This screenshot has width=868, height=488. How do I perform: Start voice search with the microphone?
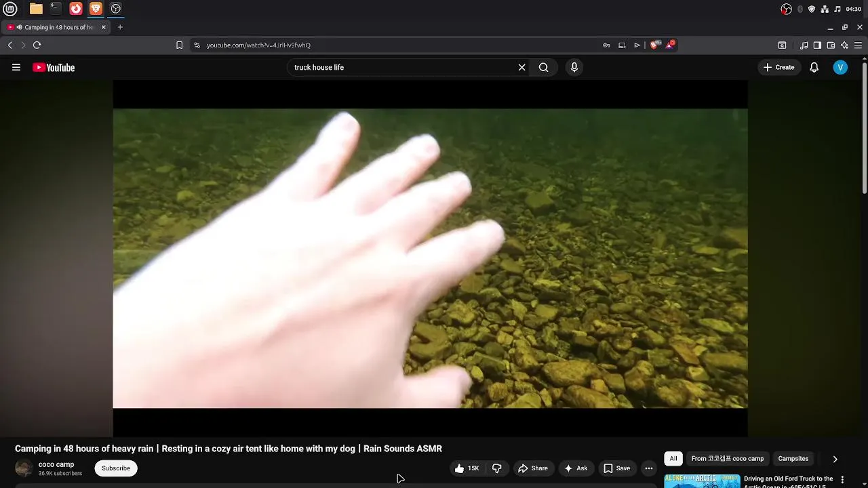(574, 67)
